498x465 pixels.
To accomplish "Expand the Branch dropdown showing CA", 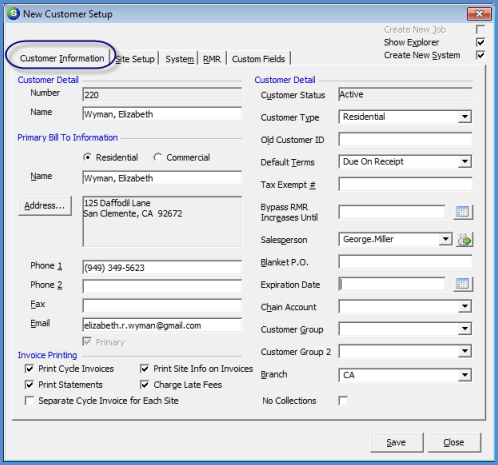I will [464, 375].
